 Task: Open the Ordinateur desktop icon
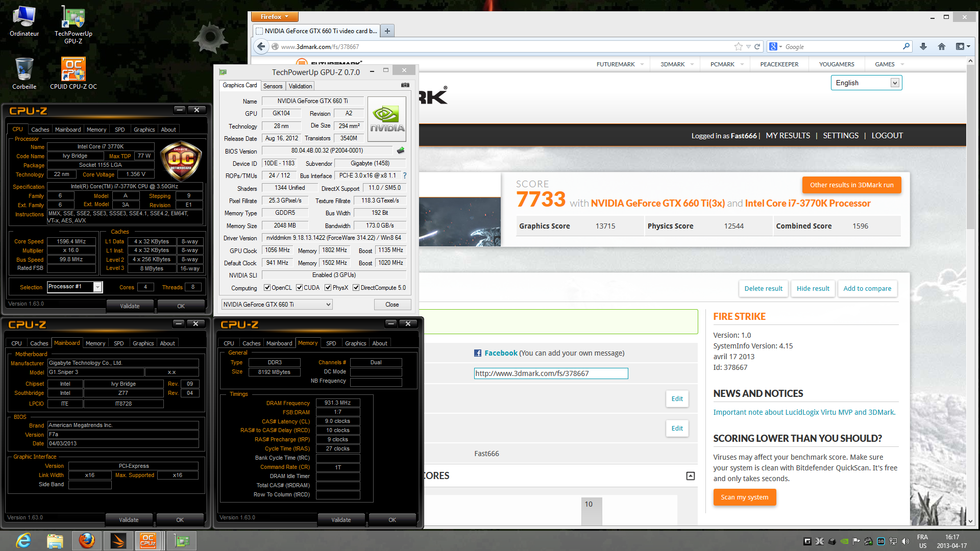click(x=24, y=20)
